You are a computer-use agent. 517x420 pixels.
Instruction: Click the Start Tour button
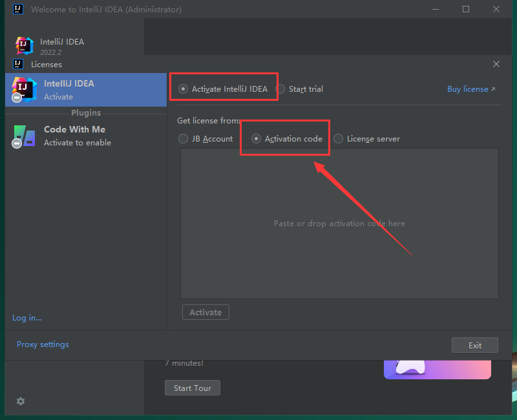(192, 388)
